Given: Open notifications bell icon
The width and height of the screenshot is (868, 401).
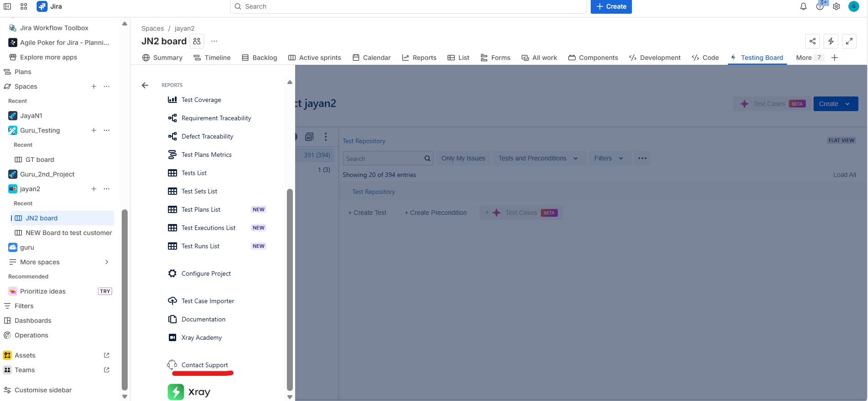Looking at the screenshot, I should (x=803, y=6).
